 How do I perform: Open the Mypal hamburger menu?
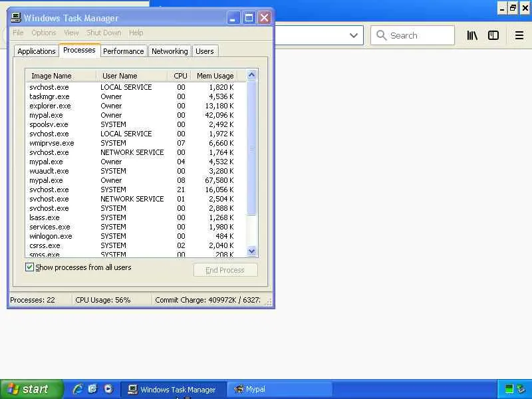[519, 35]
